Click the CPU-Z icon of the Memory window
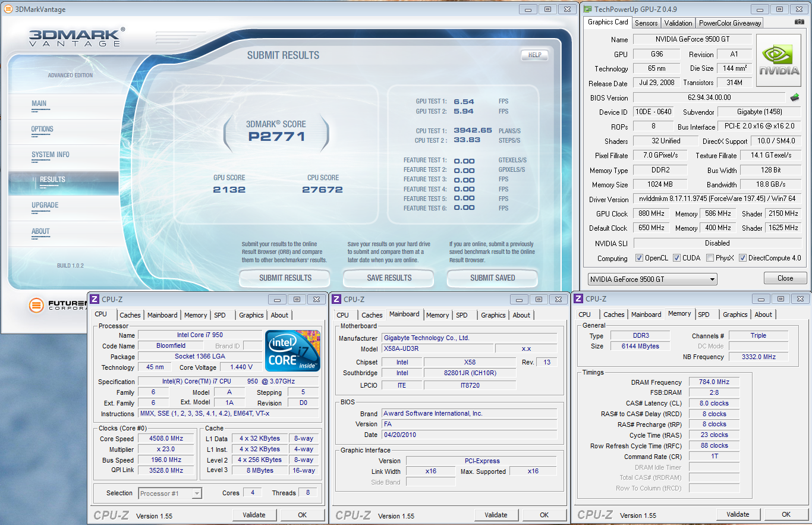The height and width of the screenshot is (525, 812). tap(578, 298)
